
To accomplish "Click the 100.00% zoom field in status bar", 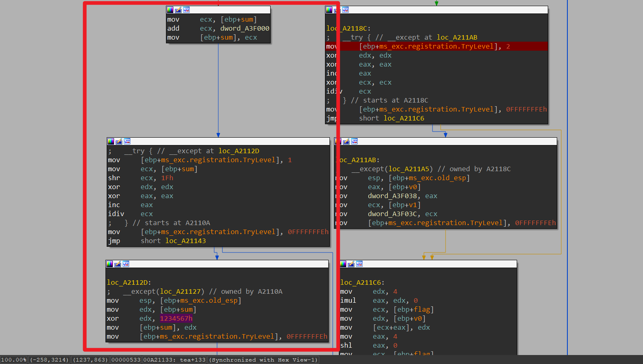I will (13, 360).
